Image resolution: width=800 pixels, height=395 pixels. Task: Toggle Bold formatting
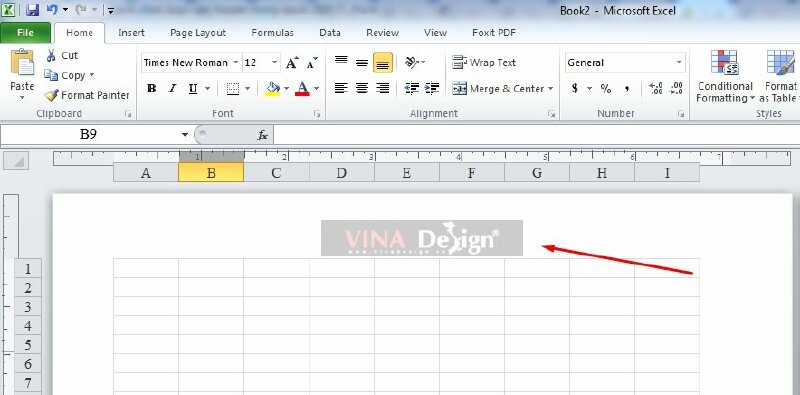click(151, 88)
